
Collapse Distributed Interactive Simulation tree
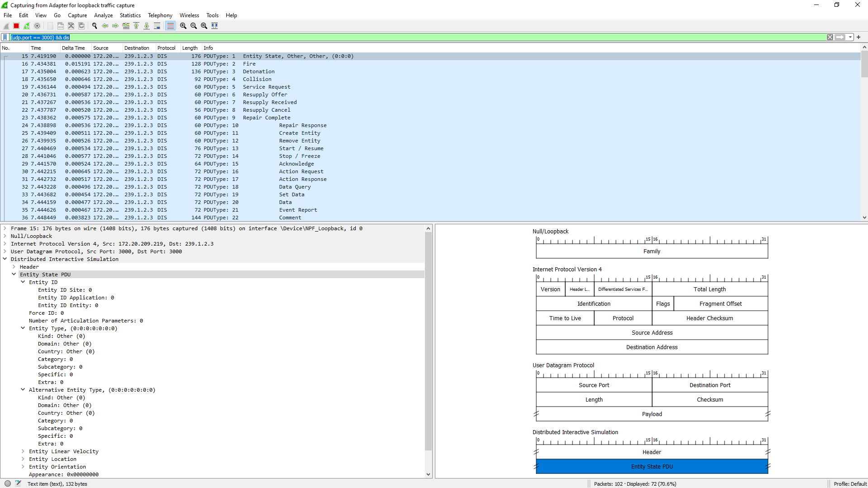(5, 259)
